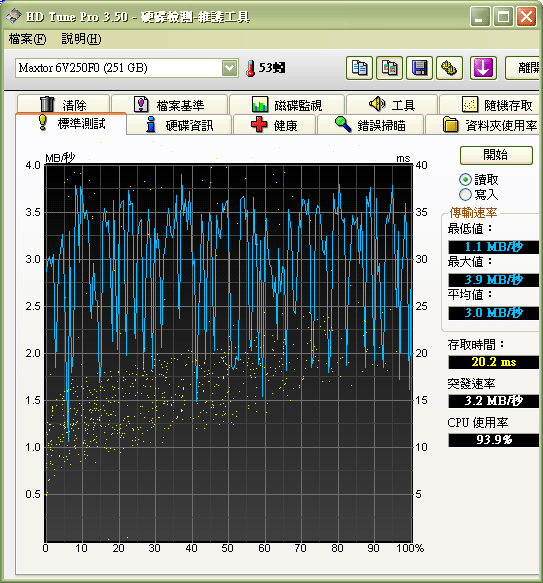Click the benchmark graph area

(x=229, y=353)
